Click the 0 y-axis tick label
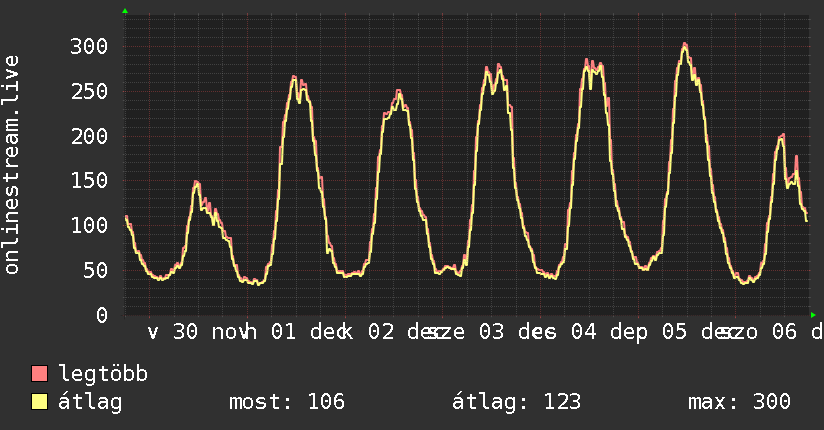Viewport: 824px width, 430px height. click(100, 315)
